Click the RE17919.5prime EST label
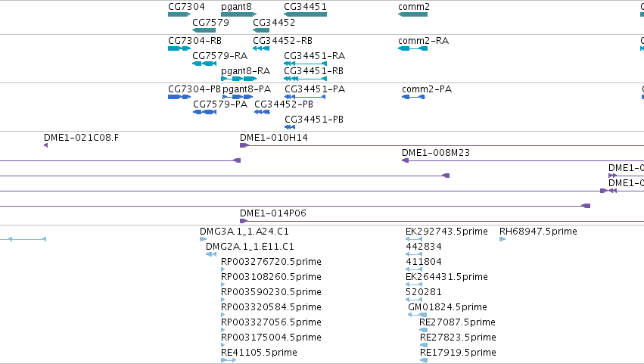The height and width of the screenshot is (364, 644). (459, 353)
